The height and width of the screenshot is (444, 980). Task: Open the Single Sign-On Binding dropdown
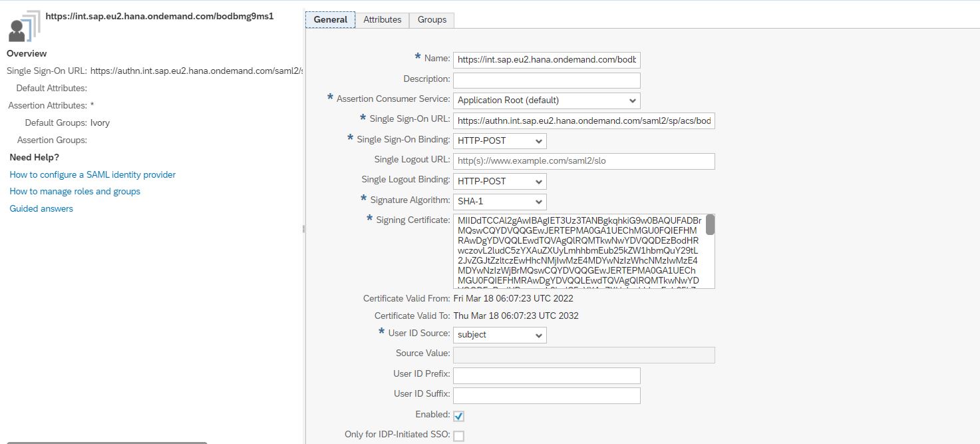tap(500, 141)
